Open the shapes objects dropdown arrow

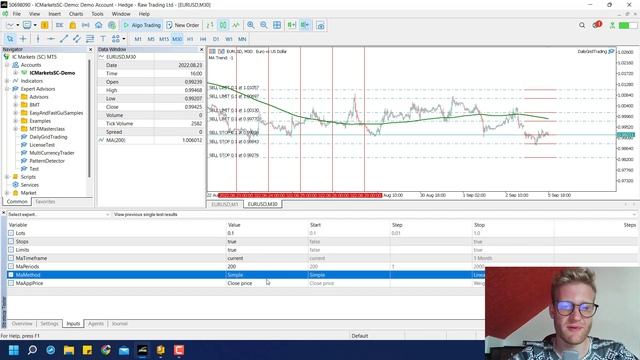click(124, 39)
